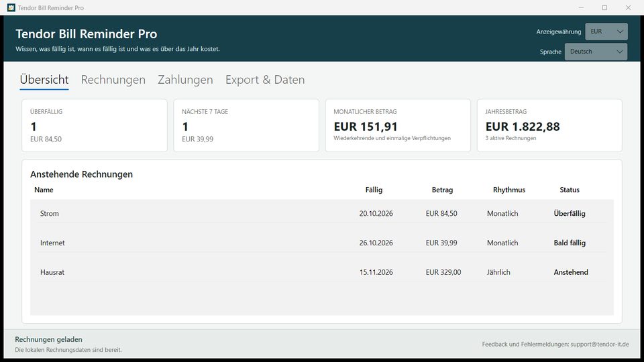Screen dimensions: 644x362
Task: Sort by the Betrag column header
Action: (x=442, y=190)
